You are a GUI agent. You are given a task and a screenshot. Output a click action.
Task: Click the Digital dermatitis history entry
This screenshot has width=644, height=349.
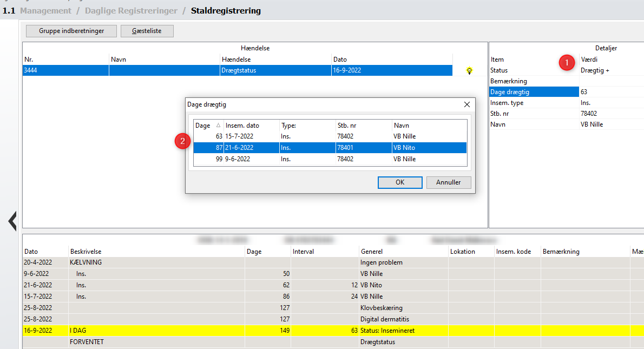point(381,319)
